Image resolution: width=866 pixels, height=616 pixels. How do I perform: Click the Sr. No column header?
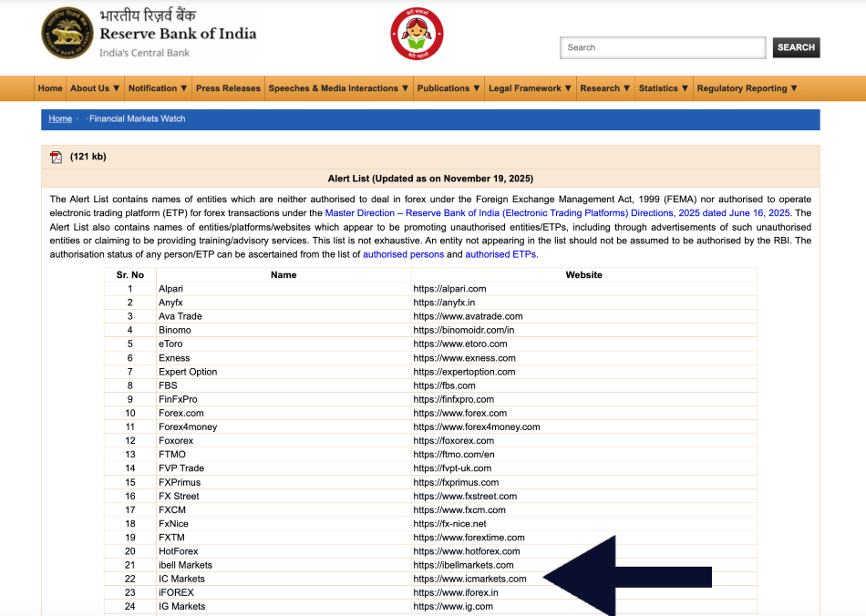point(130,275)
